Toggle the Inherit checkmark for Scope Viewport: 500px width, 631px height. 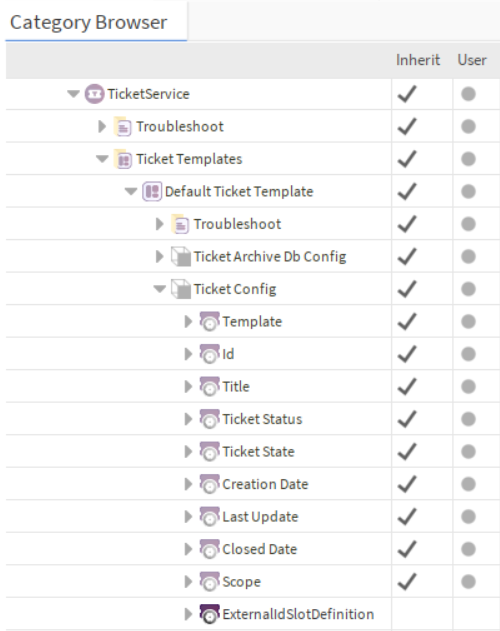(407, 582)
